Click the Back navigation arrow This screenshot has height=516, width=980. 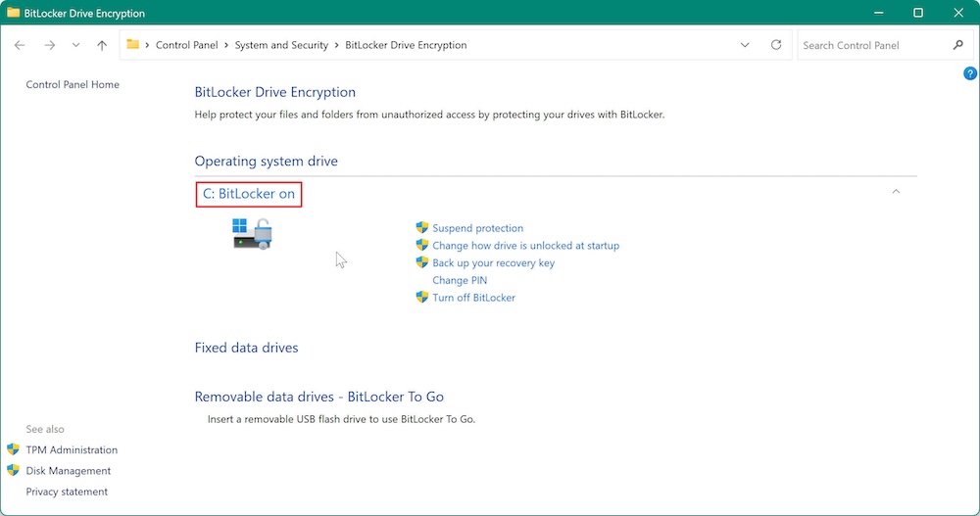click(x=20, y=45)
